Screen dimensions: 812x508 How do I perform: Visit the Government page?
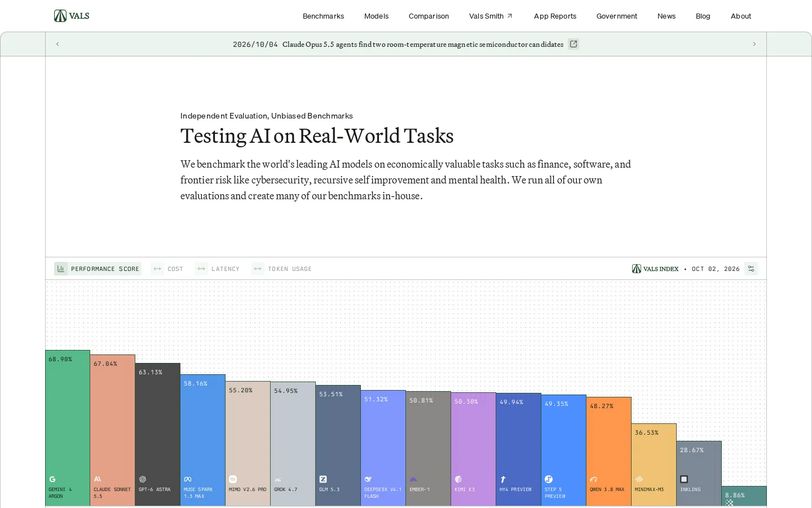pos(617,16)
